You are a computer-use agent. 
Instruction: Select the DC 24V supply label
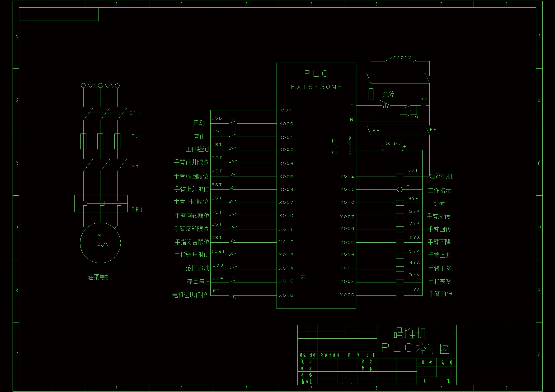pos(393,144)
